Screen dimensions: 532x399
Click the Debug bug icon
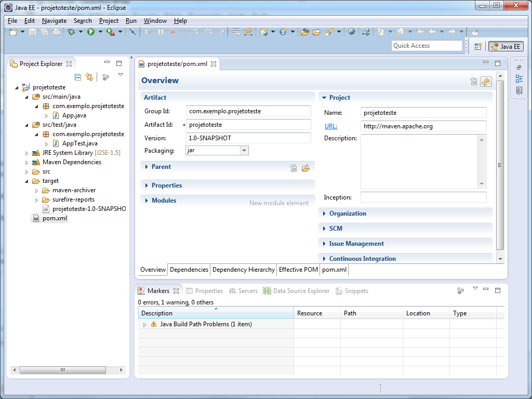tap(71, 32)
